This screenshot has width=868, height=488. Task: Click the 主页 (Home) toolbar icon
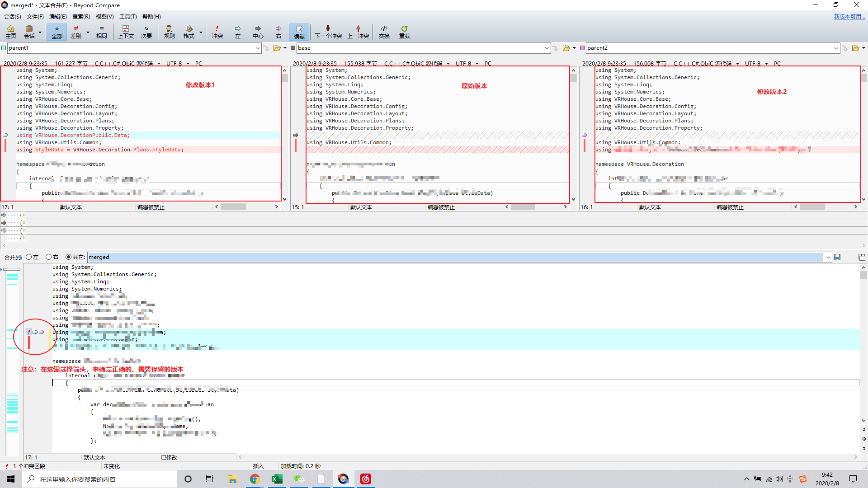pyautogui.click(x=10, y=32)
